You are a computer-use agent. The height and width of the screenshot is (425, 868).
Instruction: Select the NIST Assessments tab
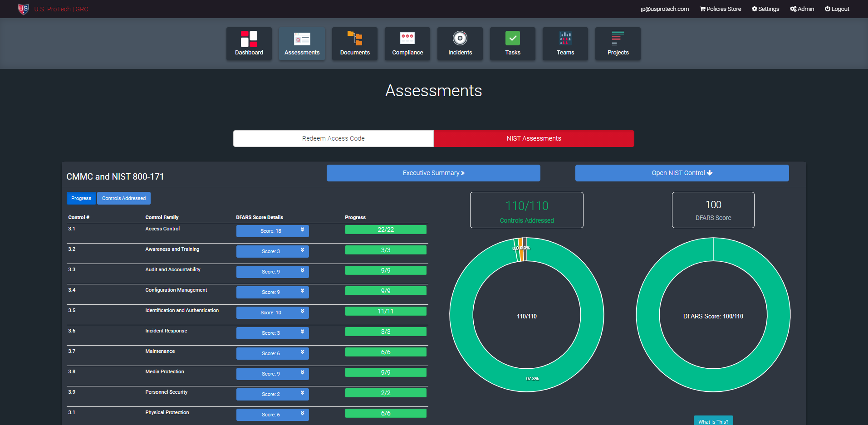[534, 138]
